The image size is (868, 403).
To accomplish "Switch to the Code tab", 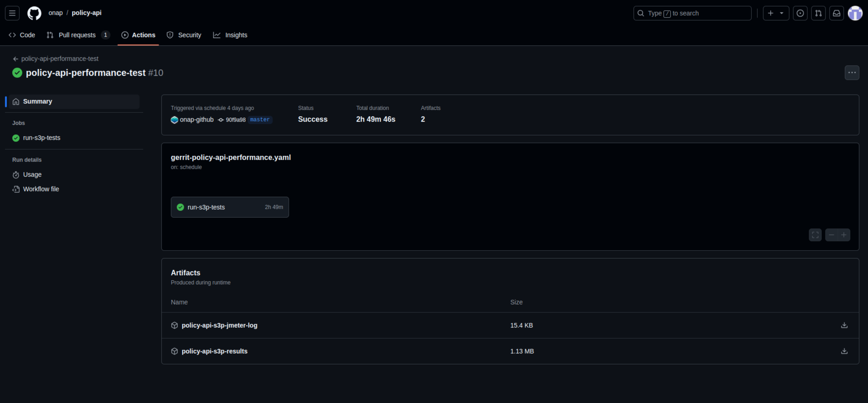I will (22, 35).
